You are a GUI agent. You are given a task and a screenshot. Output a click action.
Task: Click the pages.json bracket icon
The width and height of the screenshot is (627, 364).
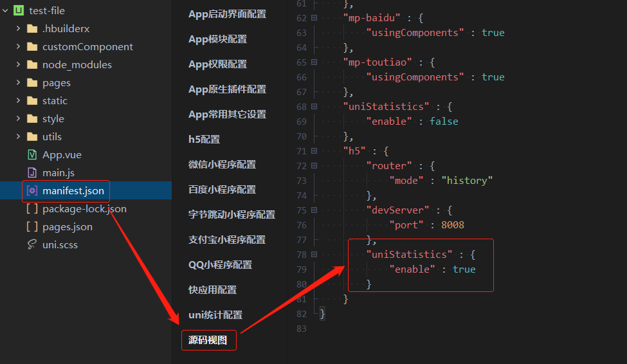point(32,227)
